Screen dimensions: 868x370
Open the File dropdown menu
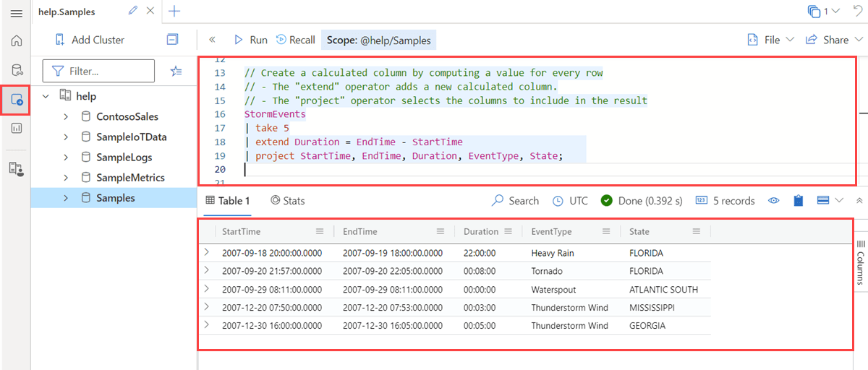point(770,40)
